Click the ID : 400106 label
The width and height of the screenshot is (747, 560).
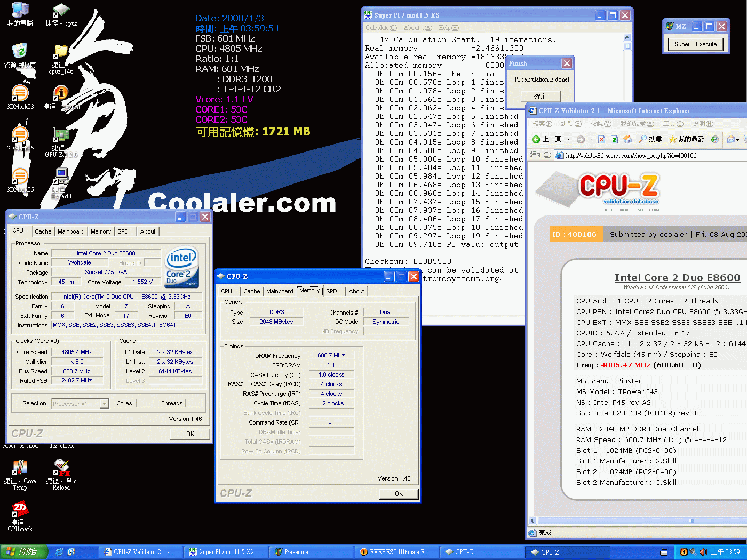click(x=575, y=234)
